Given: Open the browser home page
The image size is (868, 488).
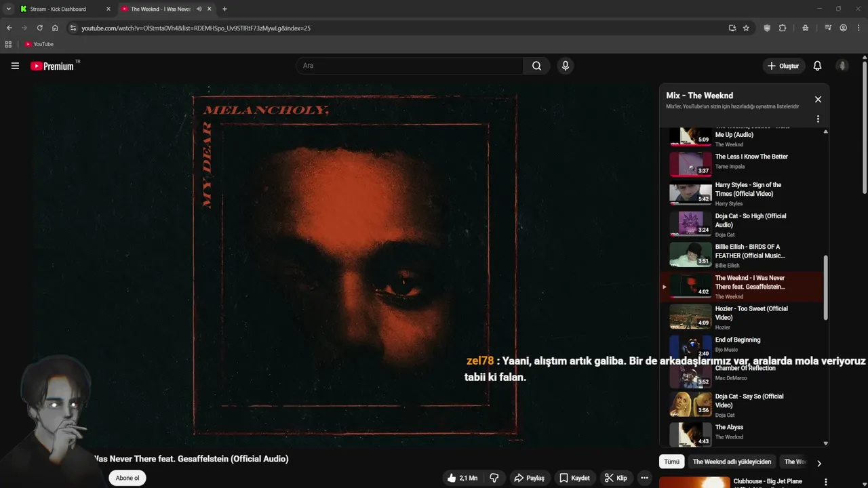Looking at the screenshot, I should [x=55, y=28].
